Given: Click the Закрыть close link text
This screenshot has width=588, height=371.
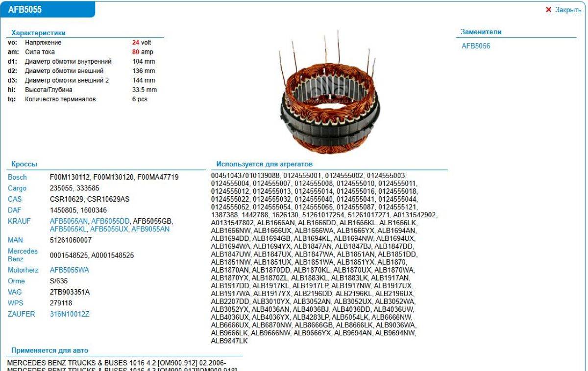Looking at the screenshot, I should tap(568, 10).
